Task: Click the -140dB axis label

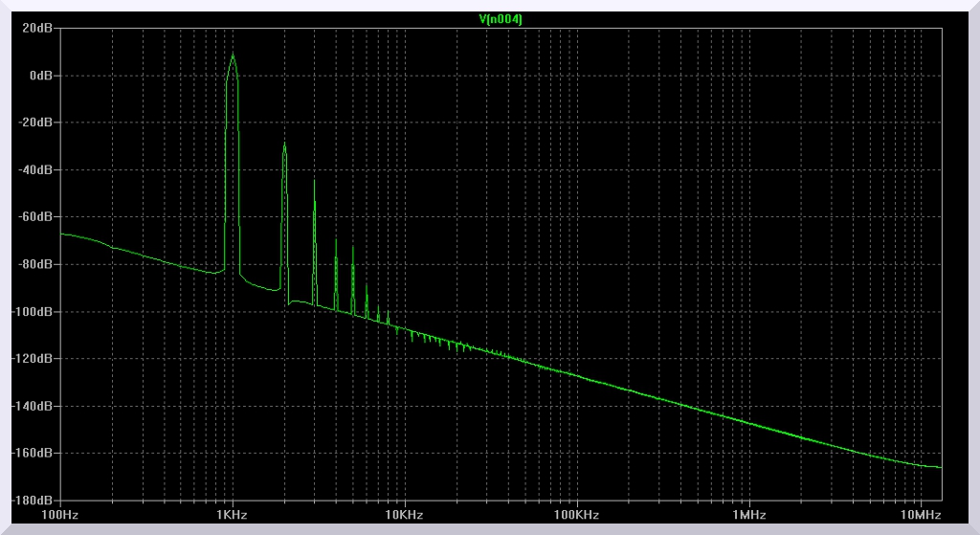Action: pyautogui.click(x=33, y=406)
